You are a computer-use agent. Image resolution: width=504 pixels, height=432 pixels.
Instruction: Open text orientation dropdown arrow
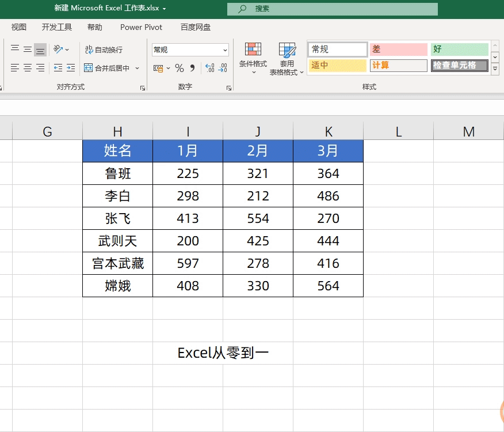[67, 50]
